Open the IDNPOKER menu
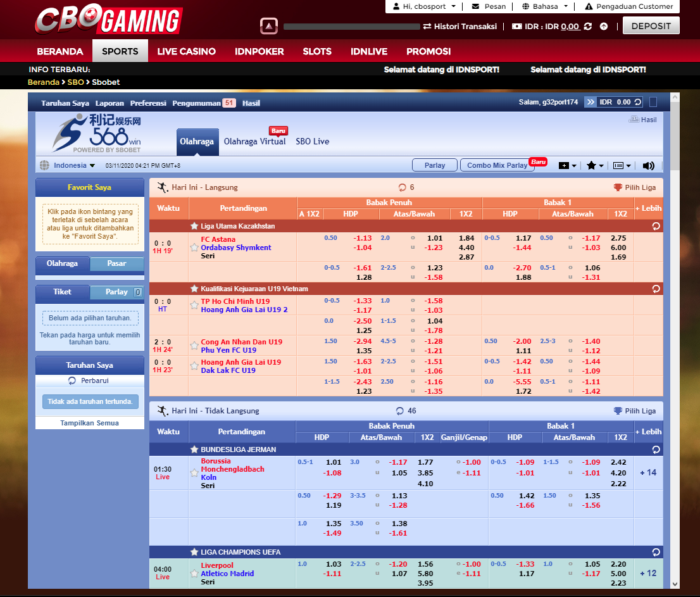Image resolution: width=700 pixels, height=597 pixels. (259, 51)
